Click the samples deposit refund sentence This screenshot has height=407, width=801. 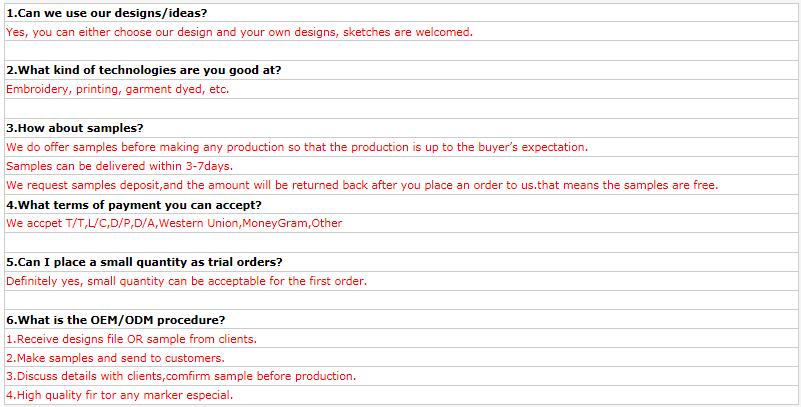click(362, 185)
